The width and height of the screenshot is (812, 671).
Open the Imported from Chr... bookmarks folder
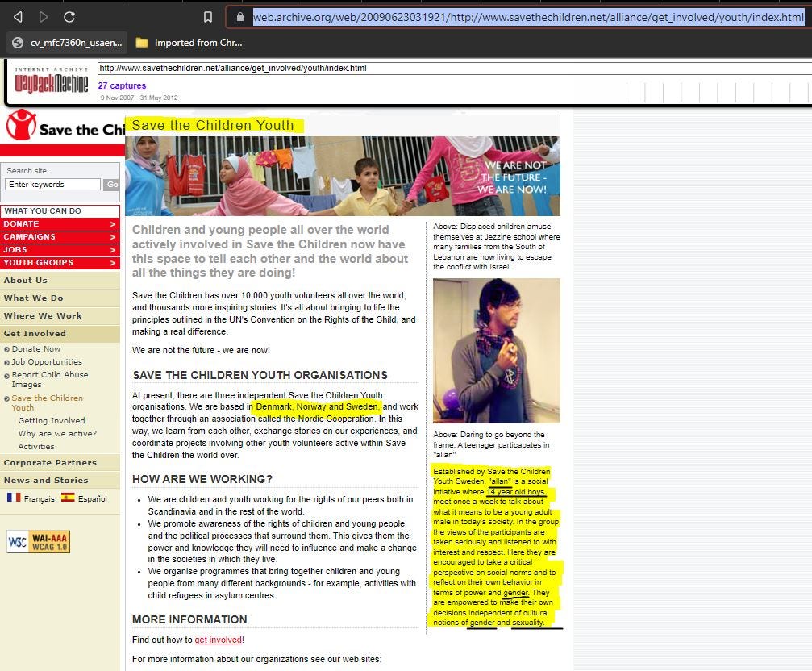click(x=189, y=43)
